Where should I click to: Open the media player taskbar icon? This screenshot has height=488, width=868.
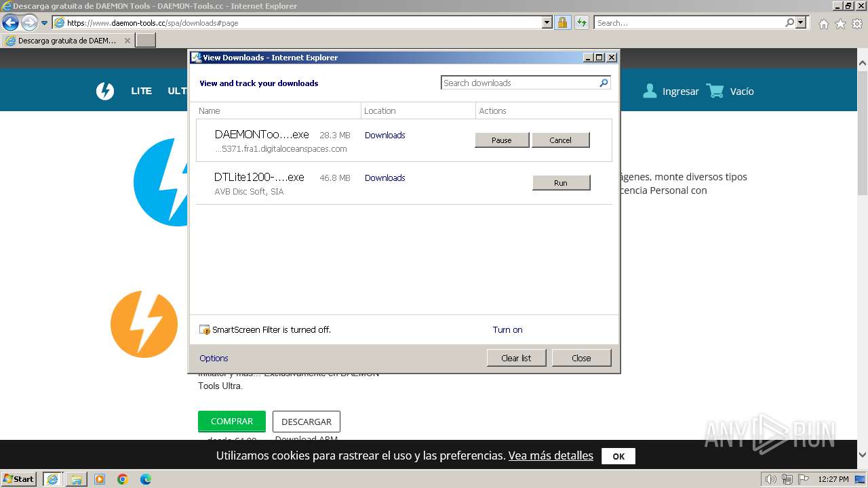[x=100, y=479]
